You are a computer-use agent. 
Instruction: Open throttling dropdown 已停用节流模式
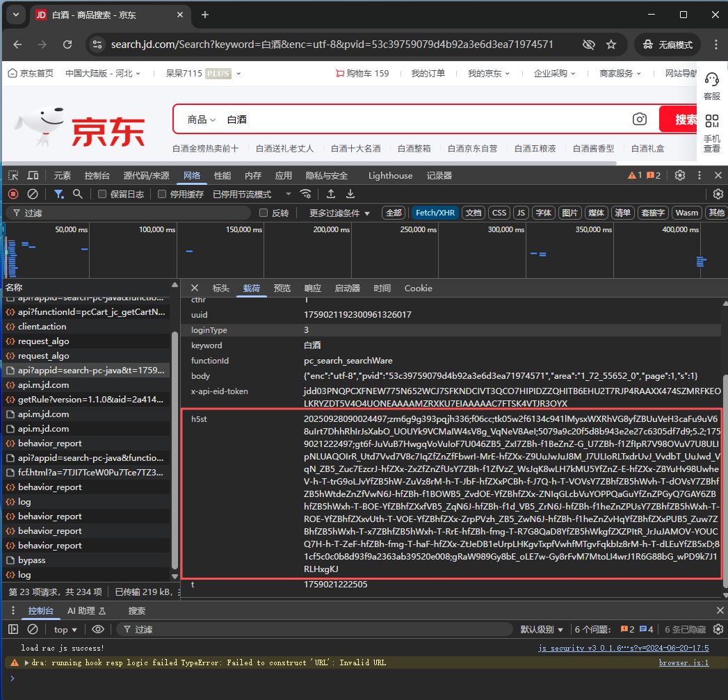(x=252, y=194)
